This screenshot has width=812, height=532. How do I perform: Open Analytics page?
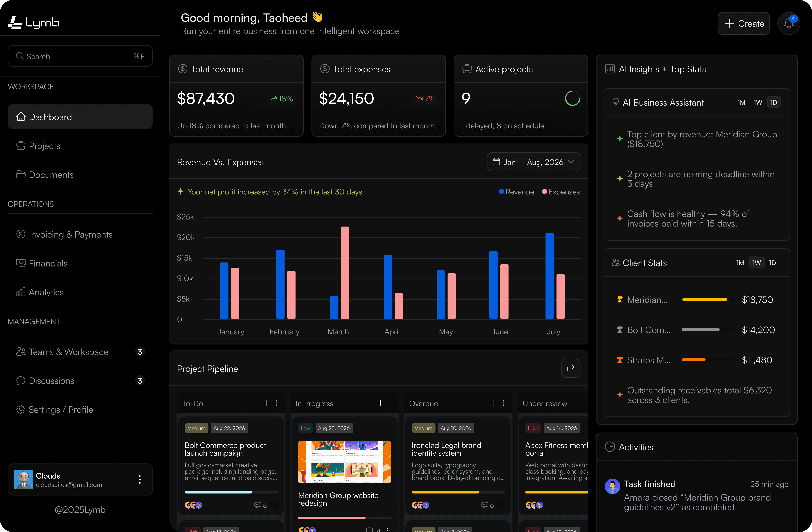pos(80,292)
